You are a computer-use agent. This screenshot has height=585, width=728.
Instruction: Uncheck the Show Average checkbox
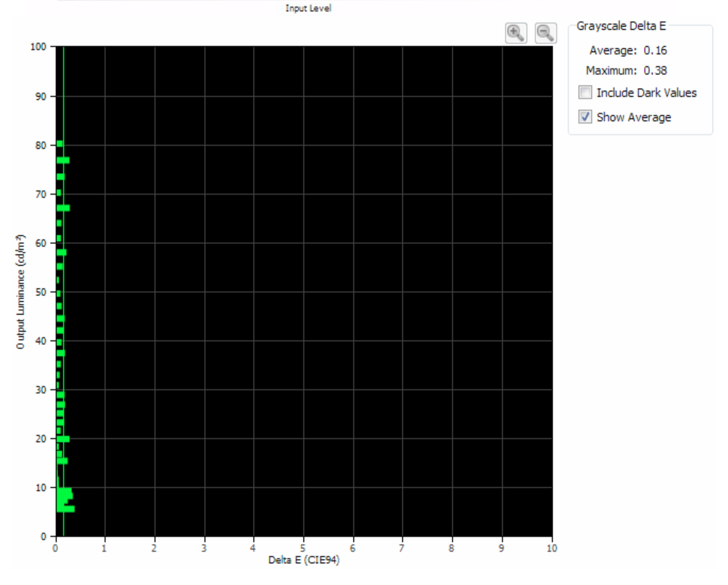[x=585, y=117]
